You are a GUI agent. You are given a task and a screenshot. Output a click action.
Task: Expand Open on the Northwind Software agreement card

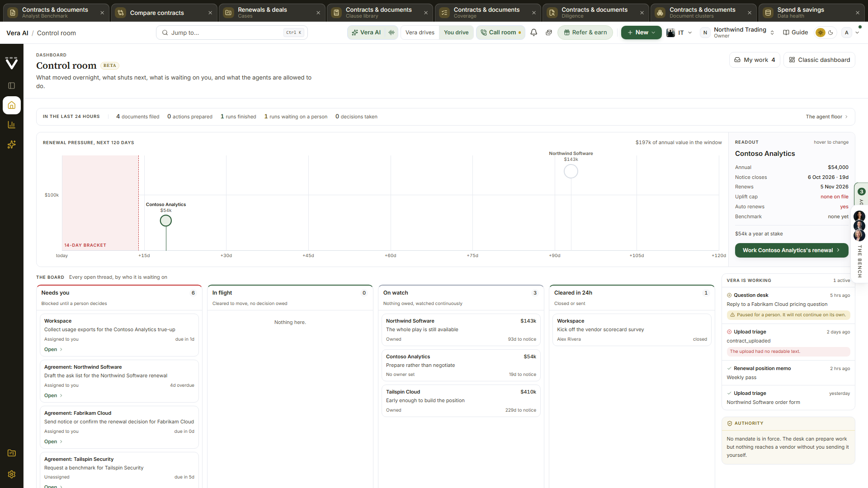pyautogui.click(x=53, y=395)
